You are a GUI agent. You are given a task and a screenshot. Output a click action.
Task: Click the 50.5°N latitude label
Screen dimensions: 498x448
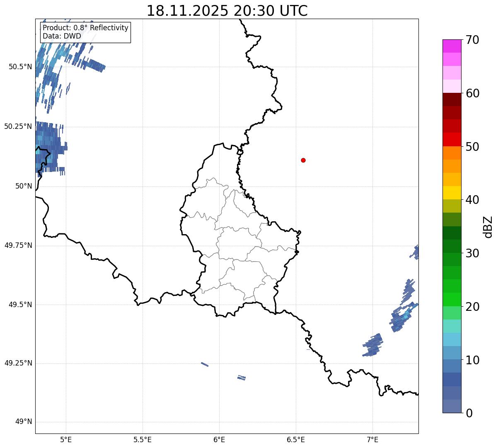tap(20, 67)
